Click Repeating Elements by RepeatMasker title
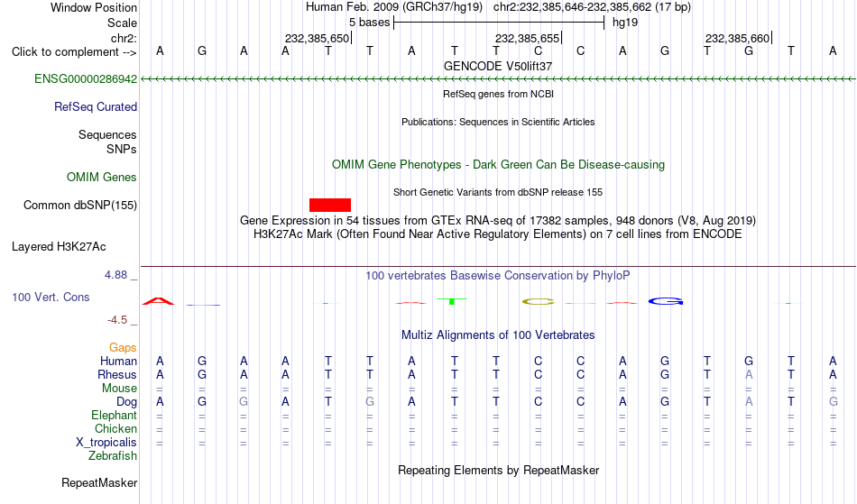Viewport: 857px width, 504px height. tap(498, 470)
